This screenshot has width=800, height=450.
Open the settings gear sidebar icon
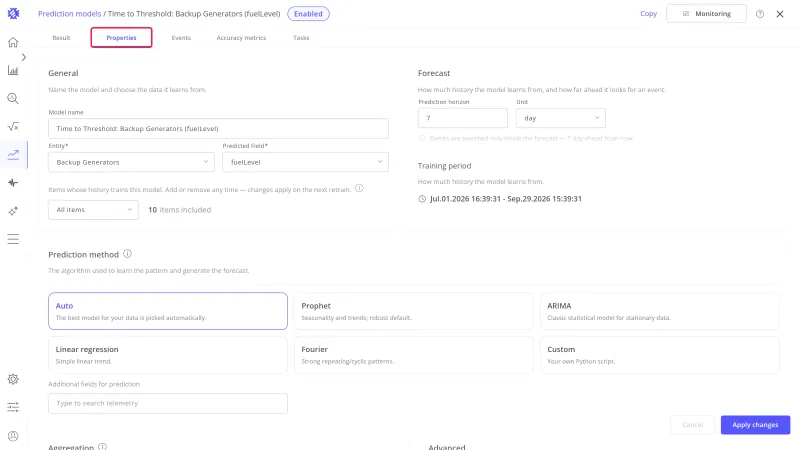pos(13,379)
